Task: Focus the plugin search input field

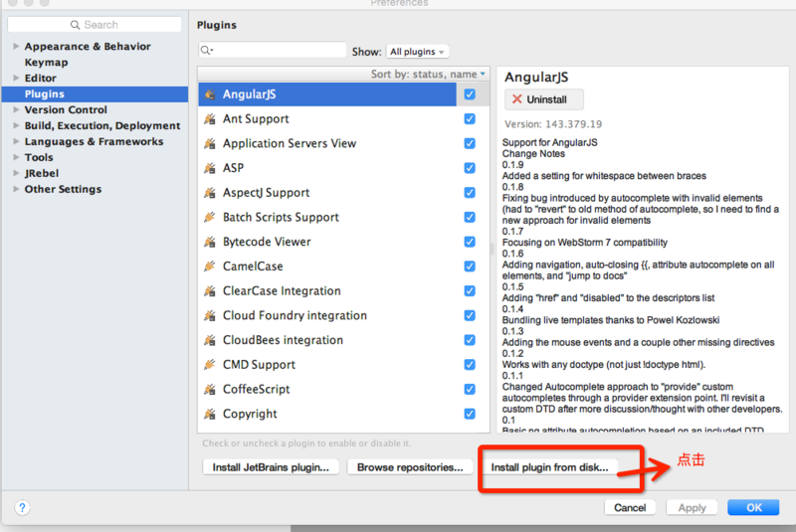Action: point(273,50)
